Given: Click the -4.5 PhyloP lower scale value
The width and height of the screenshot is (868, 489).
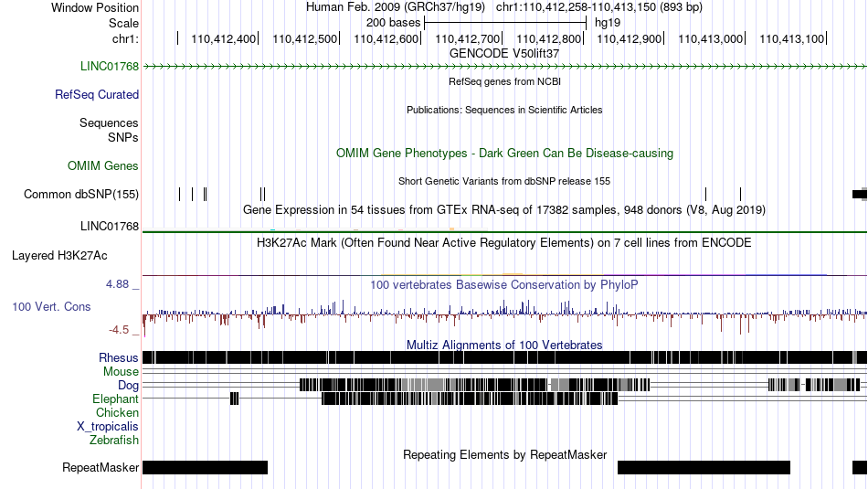Looking at the screenshot, I should coord(119,330).
